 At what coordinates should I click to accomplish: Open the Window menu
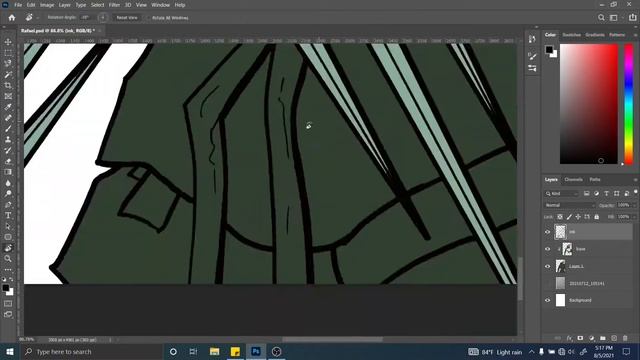pyautogui.click(x=160, y=5)
